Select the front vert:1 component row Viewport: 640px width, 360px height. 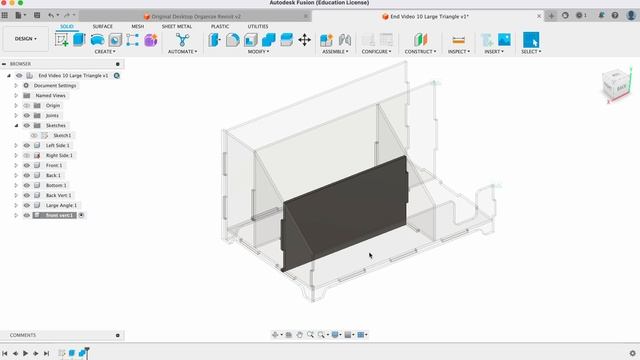click(x=54, y=215)
